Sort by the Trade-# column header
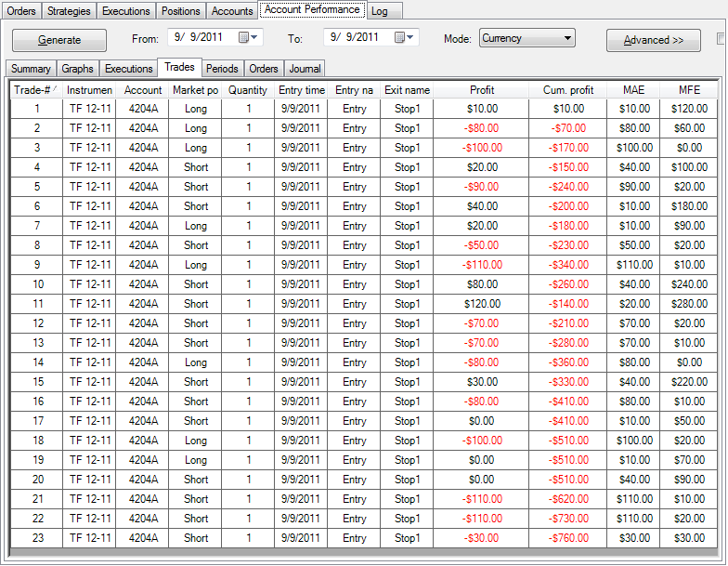The height and width of the screenshot is (566, 728). (35, 90)
